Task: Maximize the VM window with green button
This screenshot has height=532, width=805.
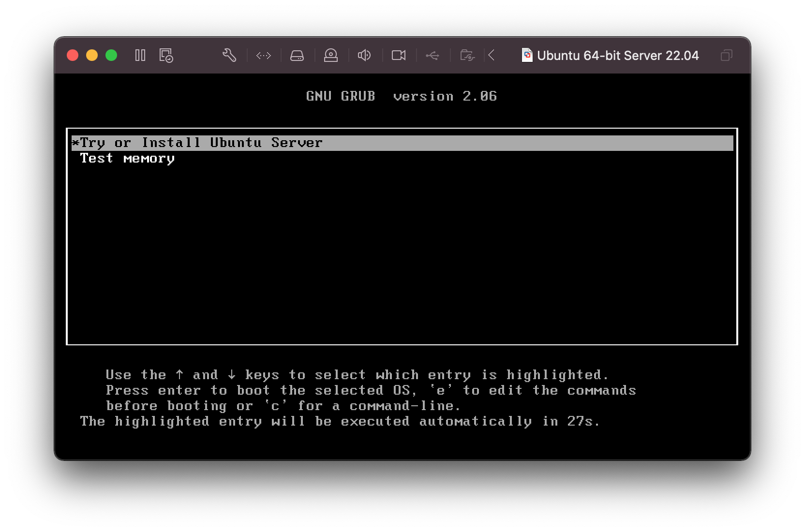Action: click(111, 55)
